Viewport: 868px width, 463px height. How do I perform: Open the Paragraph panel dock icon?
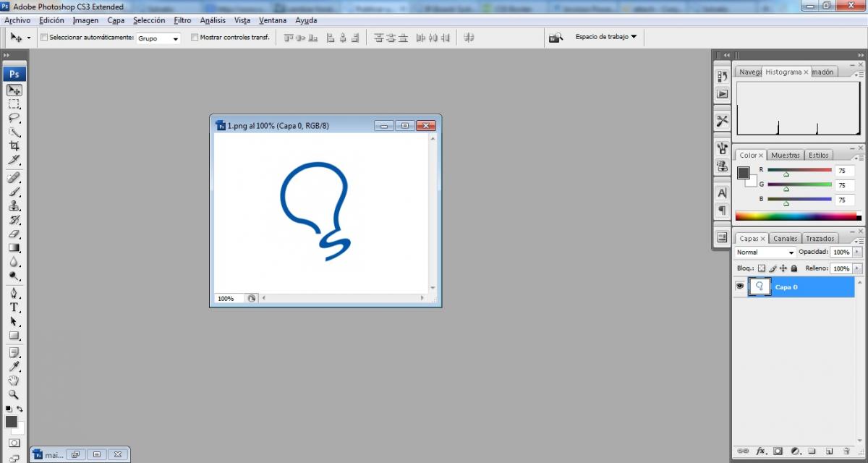722,211
